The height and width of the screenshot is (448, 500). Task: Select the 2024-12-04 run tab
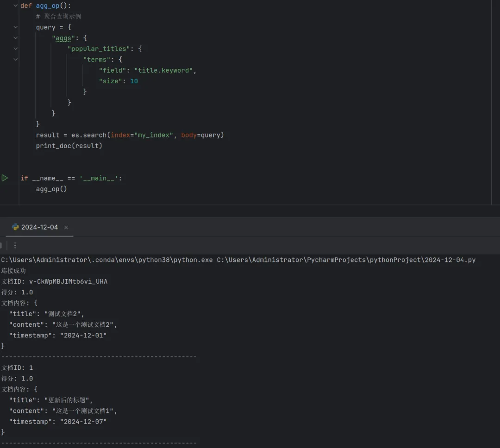coord(39,227)
